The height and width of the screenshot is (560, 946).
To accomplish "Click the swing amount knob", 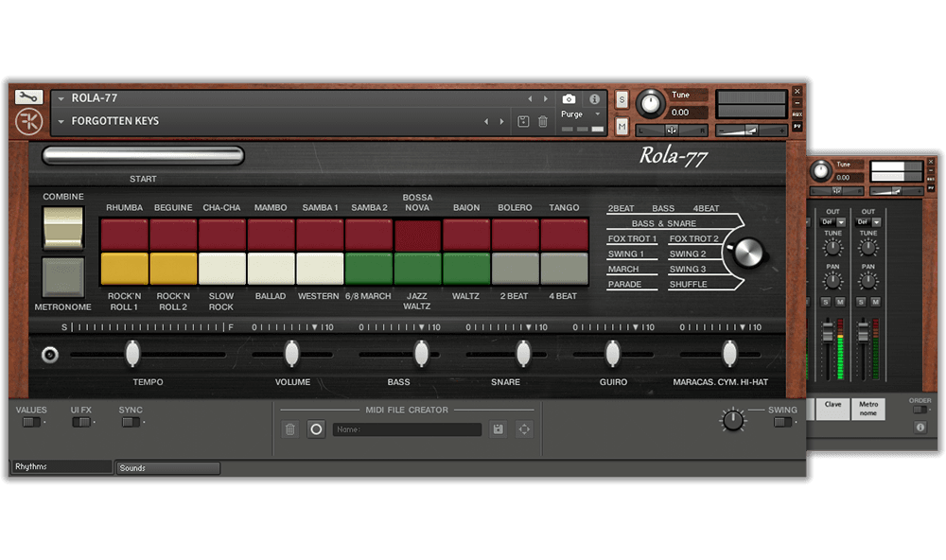I will (732, 419).
